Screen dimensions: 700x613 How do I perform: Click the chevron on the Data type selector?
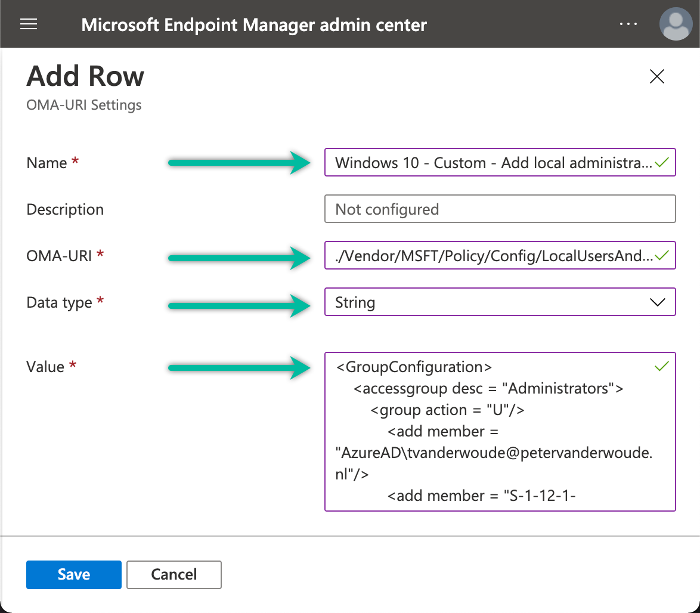[658, 302]
